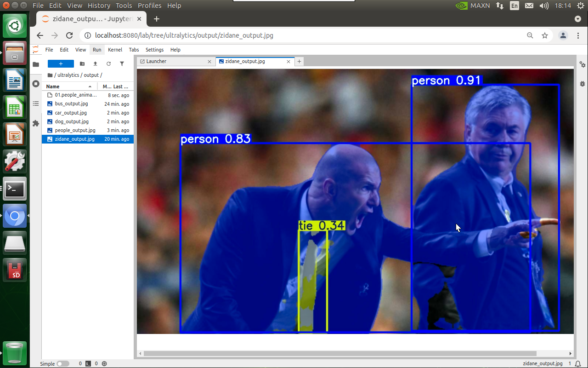Image resolution: width=588 pixels, height=368 pixels.
Task: Open the Property Inspector gears icon
Action: pos(582,64)
